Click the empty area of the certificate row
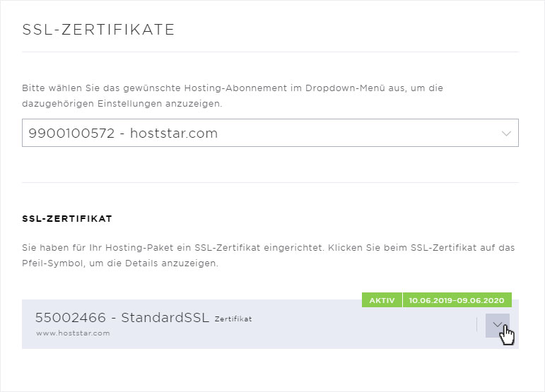The width and height of the screenshot is (545, 392). (348, 328)
